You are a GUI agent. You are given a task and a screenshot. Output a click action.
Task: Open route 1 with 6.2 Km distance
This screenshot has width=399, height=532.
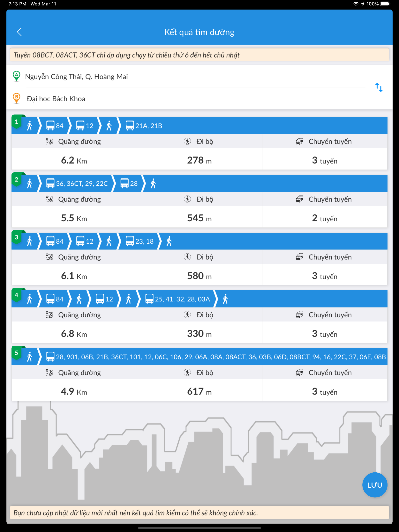(199, 143)
